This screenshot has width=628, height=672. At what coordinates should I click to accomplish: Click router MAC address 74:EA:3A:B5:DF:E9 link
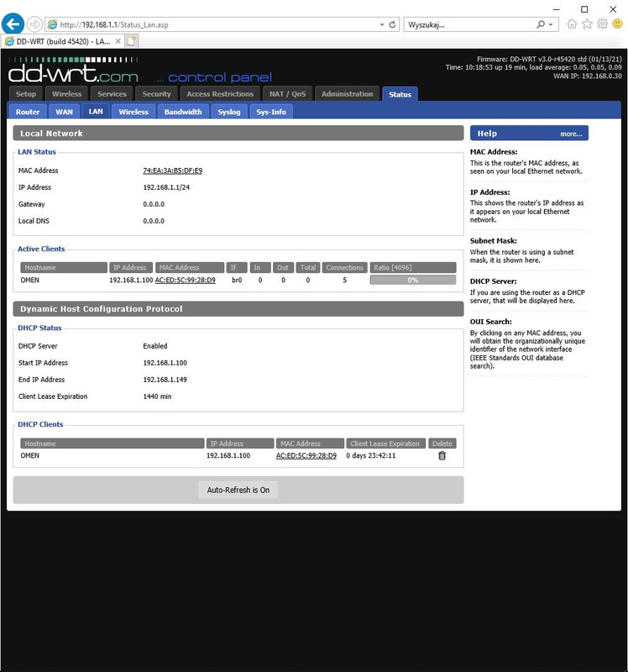point(173,171)
